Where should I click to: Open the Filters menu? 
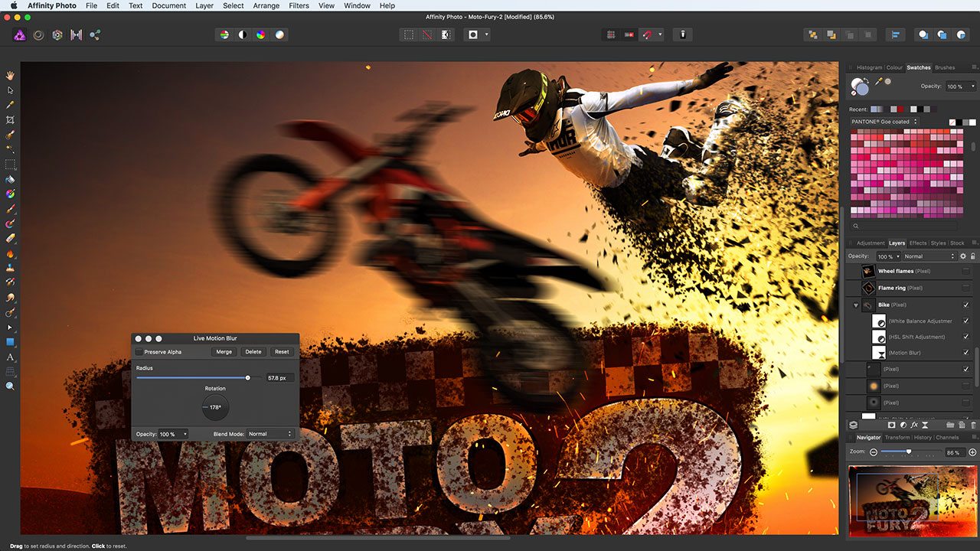[x=299, y=5]
